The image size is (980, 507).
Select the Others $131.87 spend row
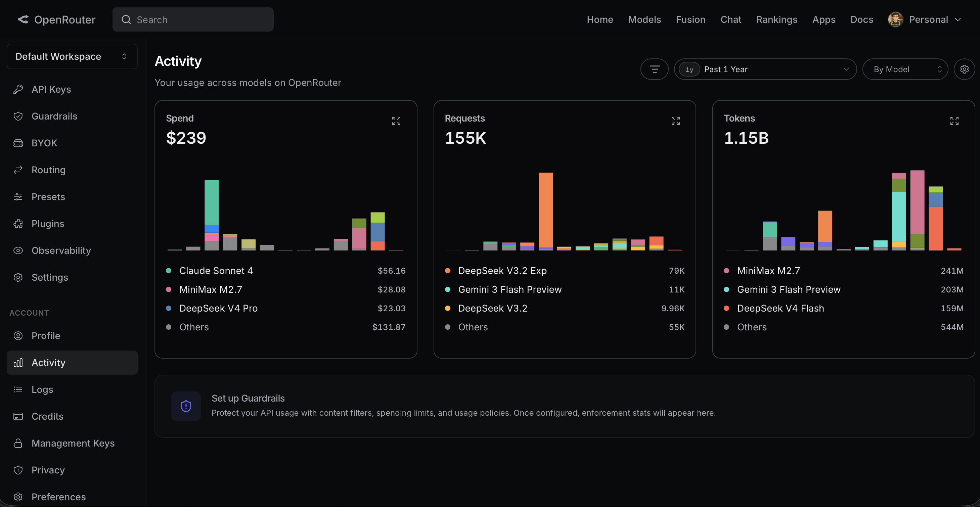286,327
